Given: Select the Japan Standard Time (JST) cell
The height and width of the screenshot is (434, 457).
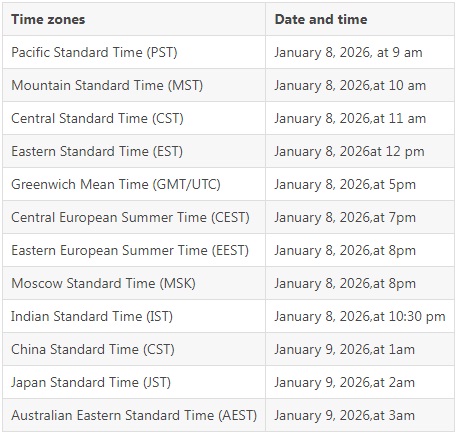Looking at the screenshot, I should coord(134,382).
